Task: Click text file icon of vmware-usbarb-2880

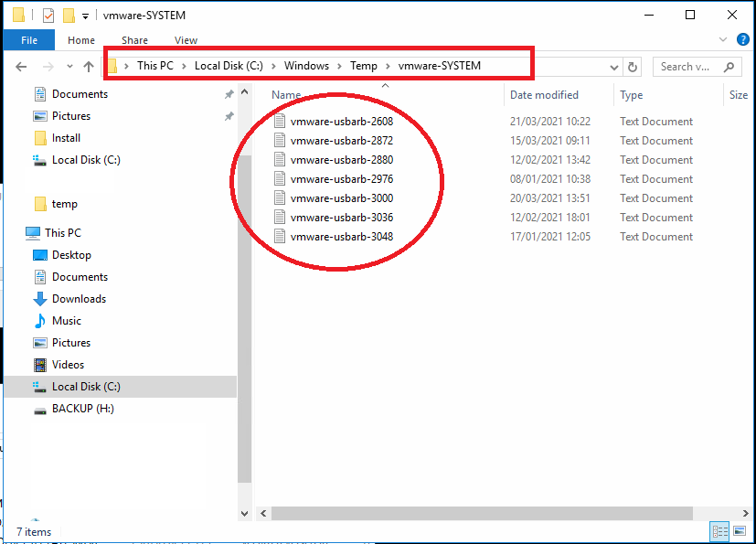Action: point(280,160)
